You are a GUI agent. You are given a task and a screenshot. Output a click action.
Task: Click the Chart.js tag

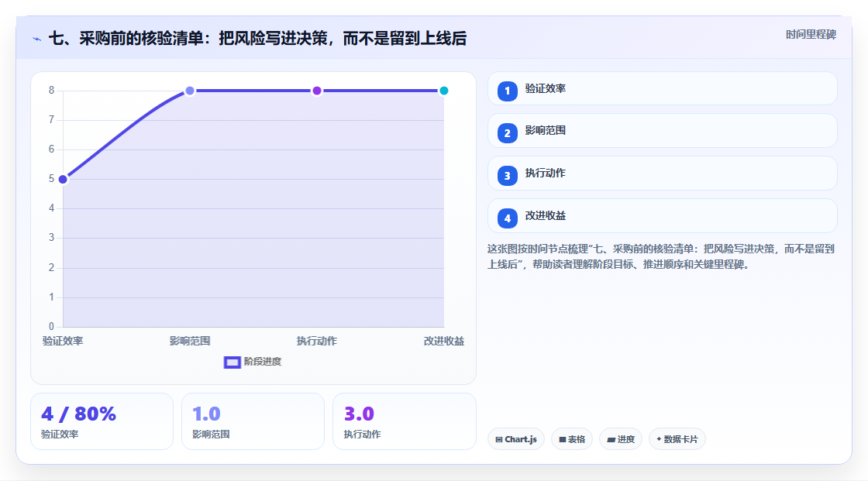516,439
